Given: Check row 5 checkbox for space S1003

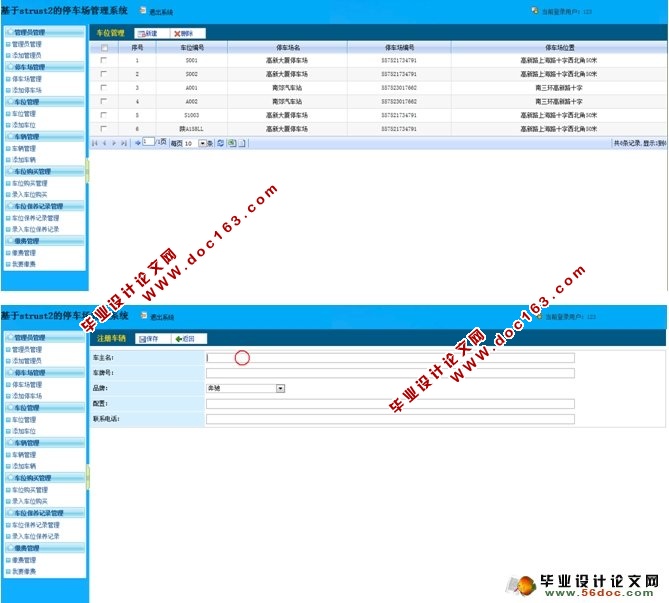Looking at the screenshot, I should pos(103,115).
